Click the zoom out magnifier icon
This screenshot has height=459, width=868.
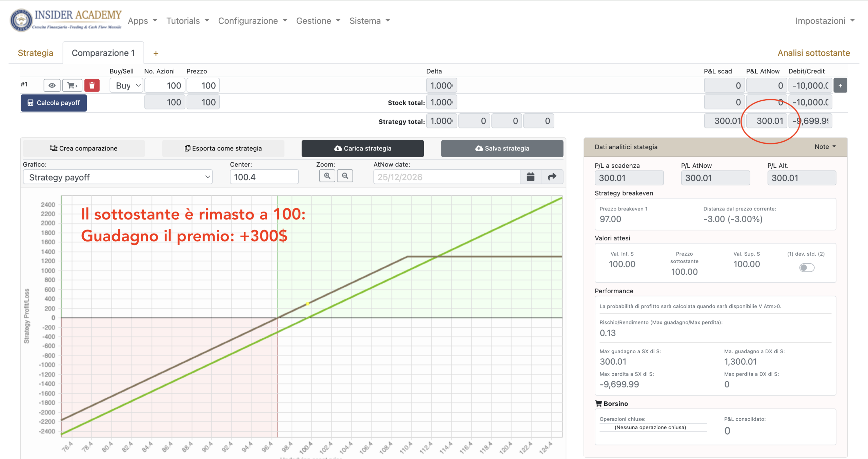pos(345,176)
